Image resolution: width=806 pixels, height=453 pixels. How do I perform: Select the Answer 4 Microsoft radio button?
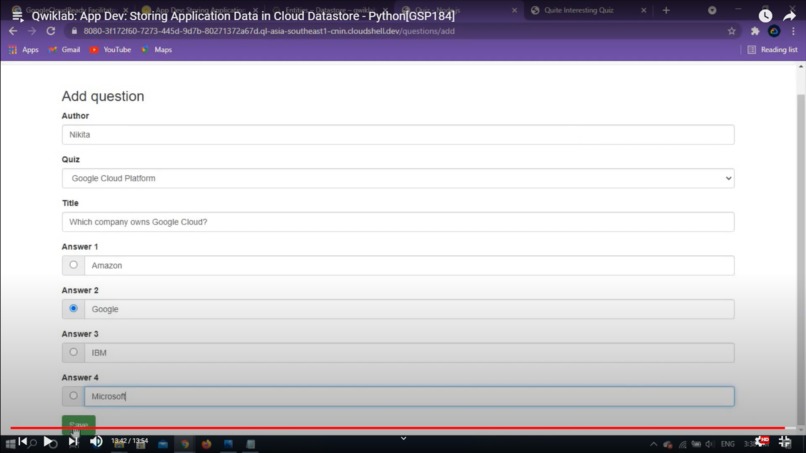point(74,396)
